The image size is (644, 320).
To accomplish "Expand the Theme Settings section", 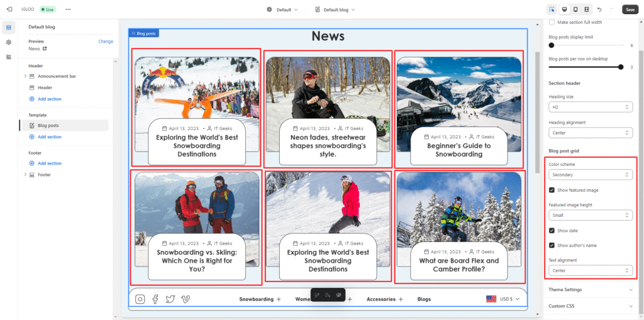I will [590, 290].
